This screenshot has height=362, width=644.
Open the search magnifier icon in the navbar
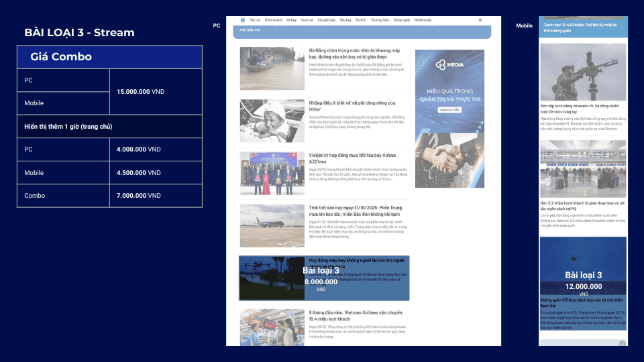point(480,20)
